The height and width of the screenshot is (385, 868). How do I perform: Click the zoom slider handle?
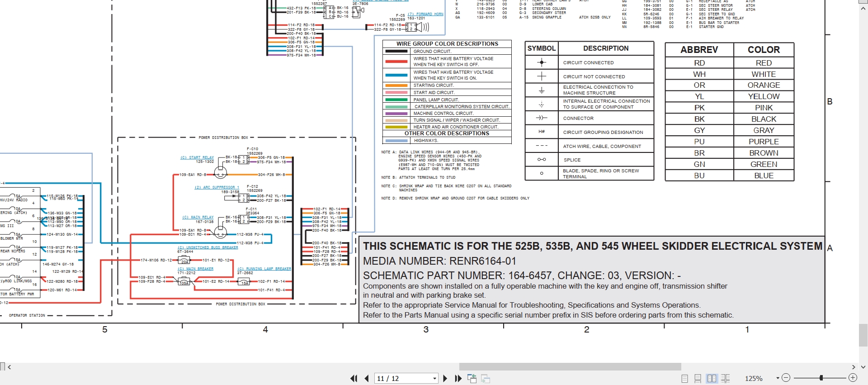click(821, 378)
